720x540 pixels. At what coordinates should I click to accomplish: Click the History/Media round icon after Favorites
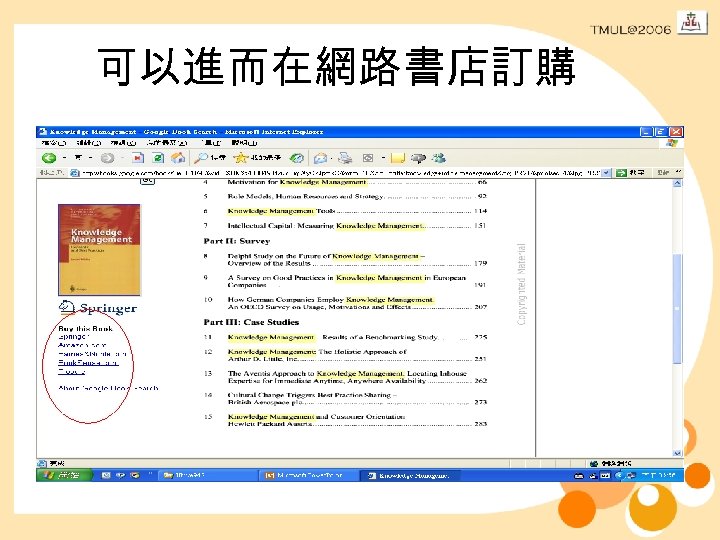pos(297,158)
